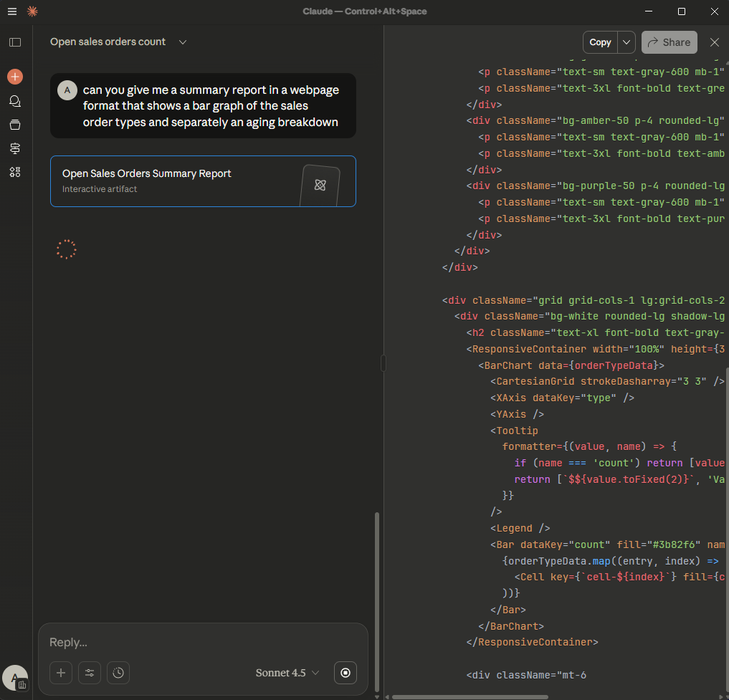This screenshot has height=700, width=729.
Task: Open the shapes grid icon in the sidebar
Action: point(15,172)
